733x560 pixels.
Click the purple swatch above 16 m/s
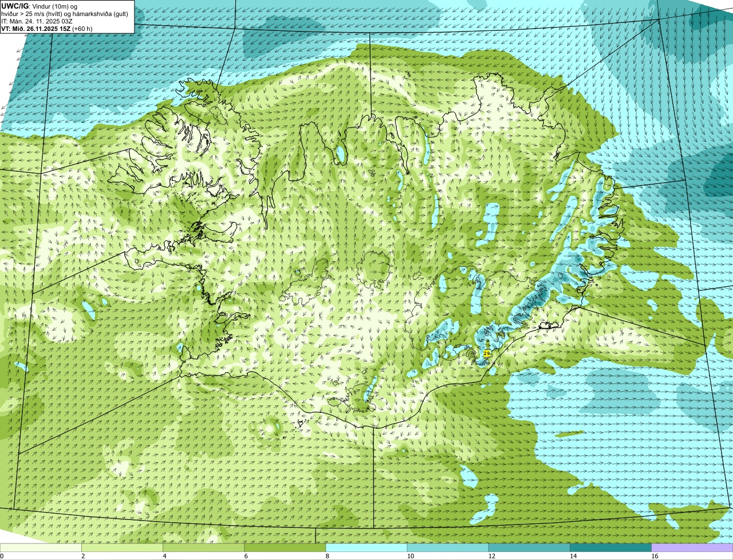click(x=692, y=548)
